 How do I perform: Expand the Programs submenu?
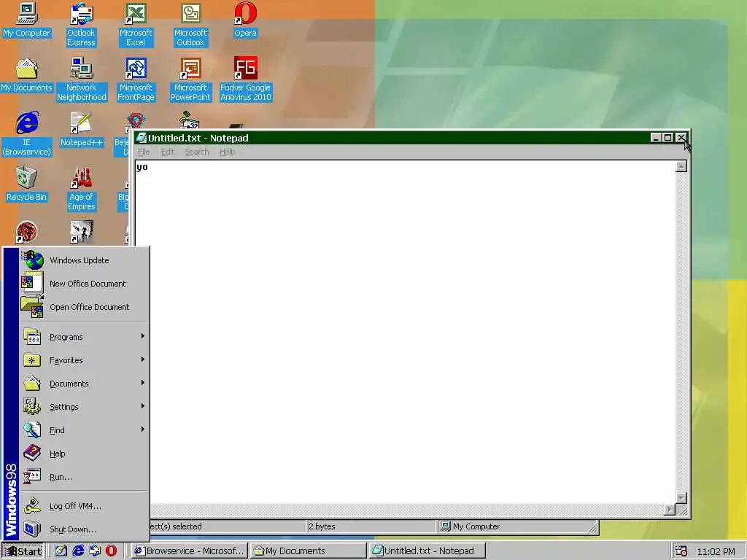(x=85, y=337)
